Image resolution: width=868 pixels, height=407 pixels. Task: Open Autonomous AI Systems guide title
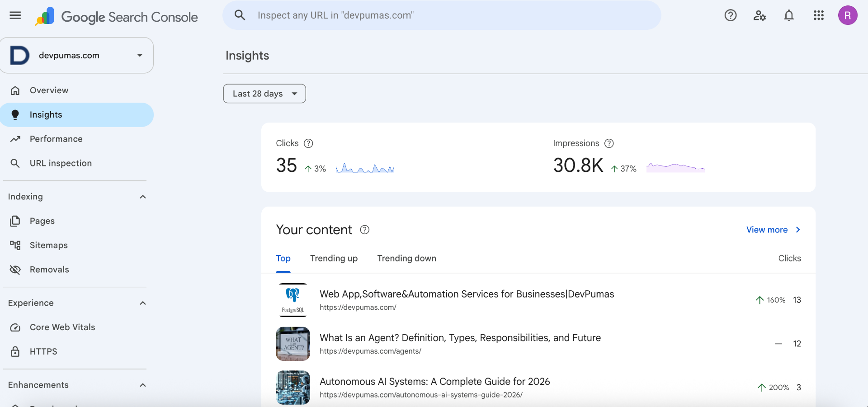(434, 382)
